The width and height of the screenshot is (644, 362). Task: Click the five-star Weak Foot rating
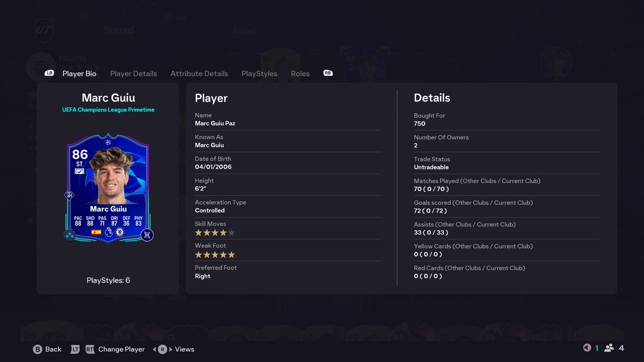coord(215,255)
